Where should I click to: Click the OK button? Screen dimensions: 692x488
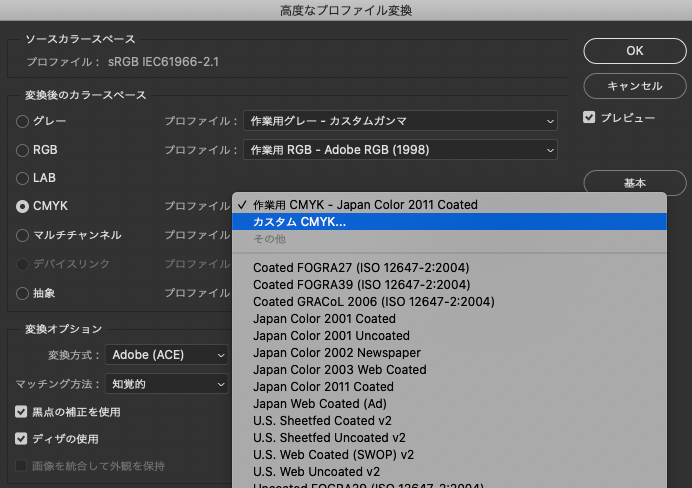[635, 51]
